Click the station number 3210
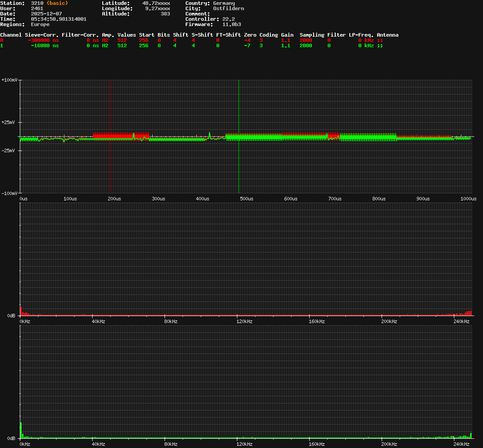The width and height of the screenshot is (483, 448). [37, 3]
